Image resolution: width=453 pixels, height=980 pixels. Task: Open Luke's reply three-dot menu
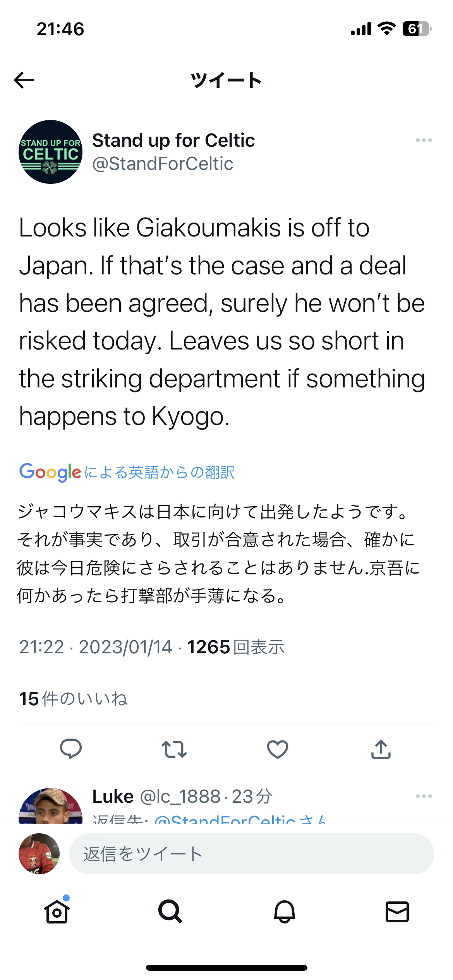pos(424,796)
